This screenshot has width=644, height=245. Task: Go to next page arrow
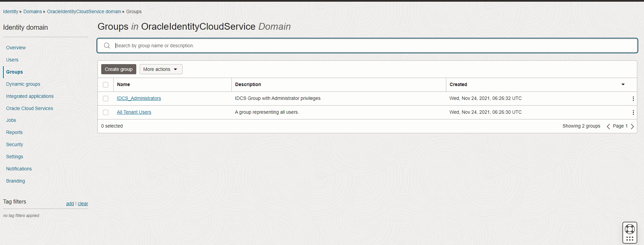tap(632, 126)
